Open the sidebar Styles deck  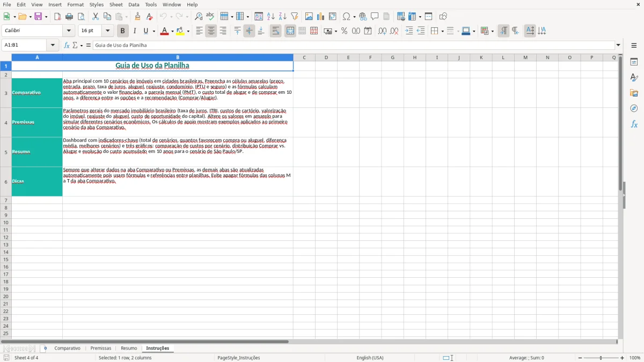click(634, 78)
